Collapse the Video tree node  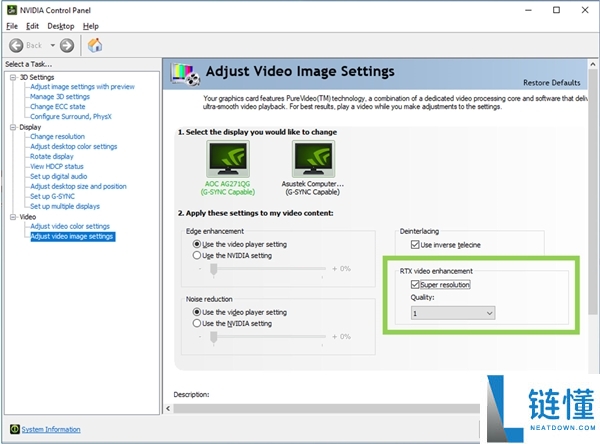(13, 217)
